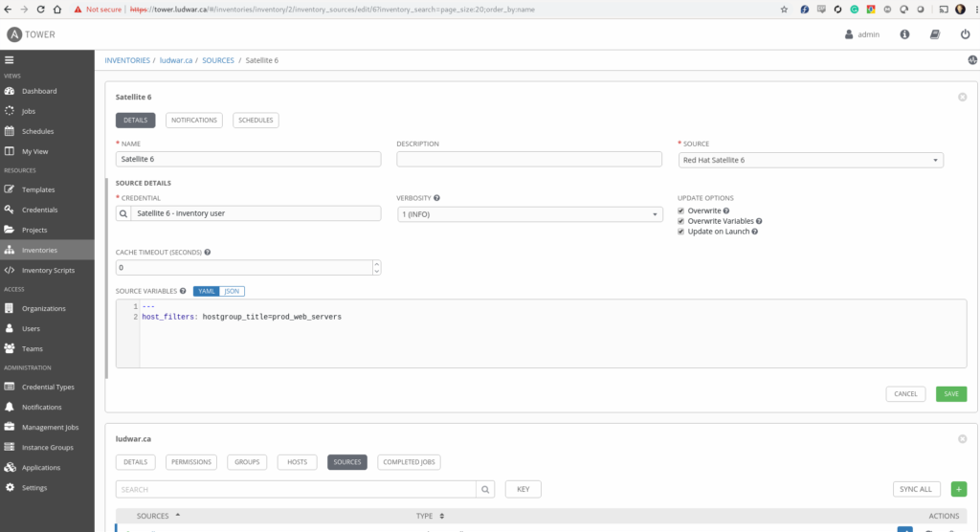The image size is (980, 532).
Task: Open ludwar.ca HOSTS tab
Action: (x=297, y=462)
